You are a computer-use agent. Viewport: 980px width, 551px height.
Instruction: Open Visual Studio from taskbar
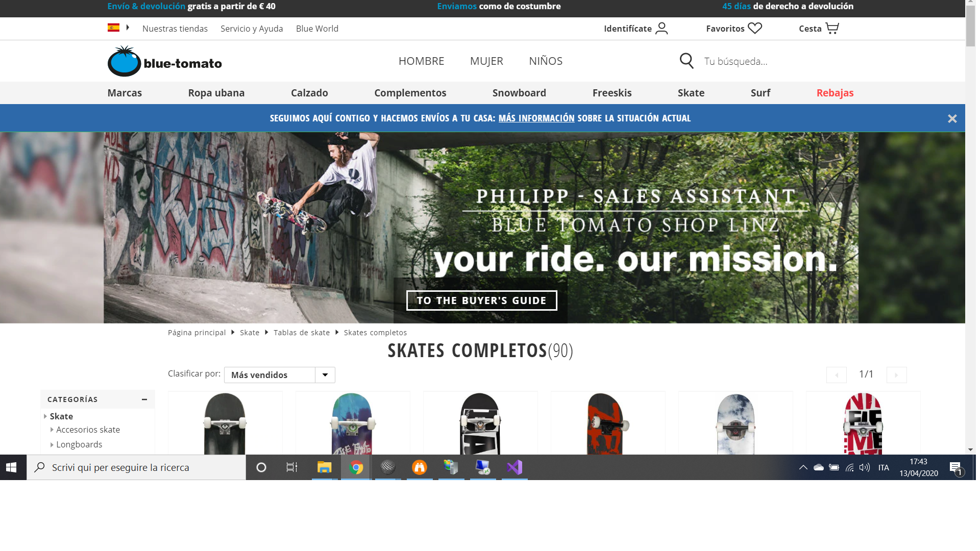pyautogui.click(x=514, y=467)
